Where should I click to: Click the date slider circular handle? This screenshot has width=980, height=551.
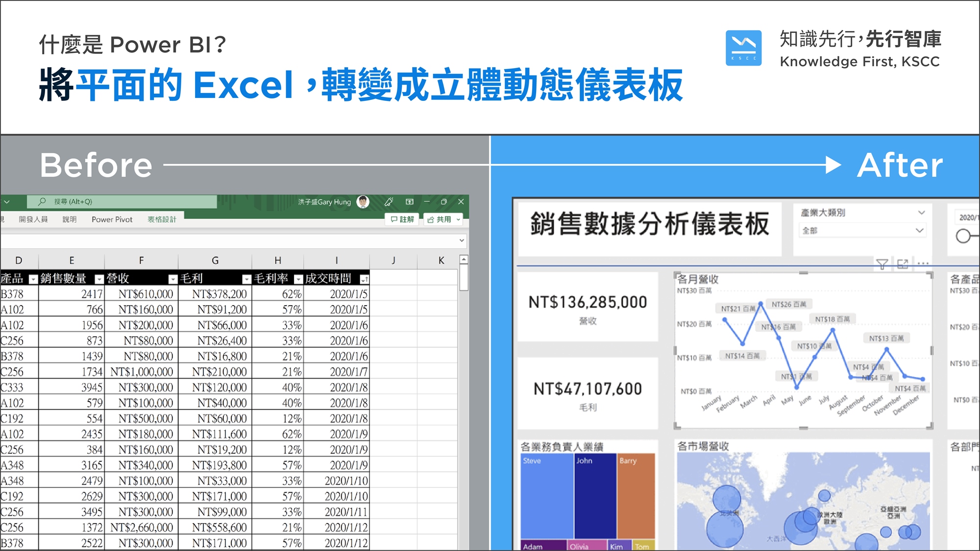click(963, 236)
